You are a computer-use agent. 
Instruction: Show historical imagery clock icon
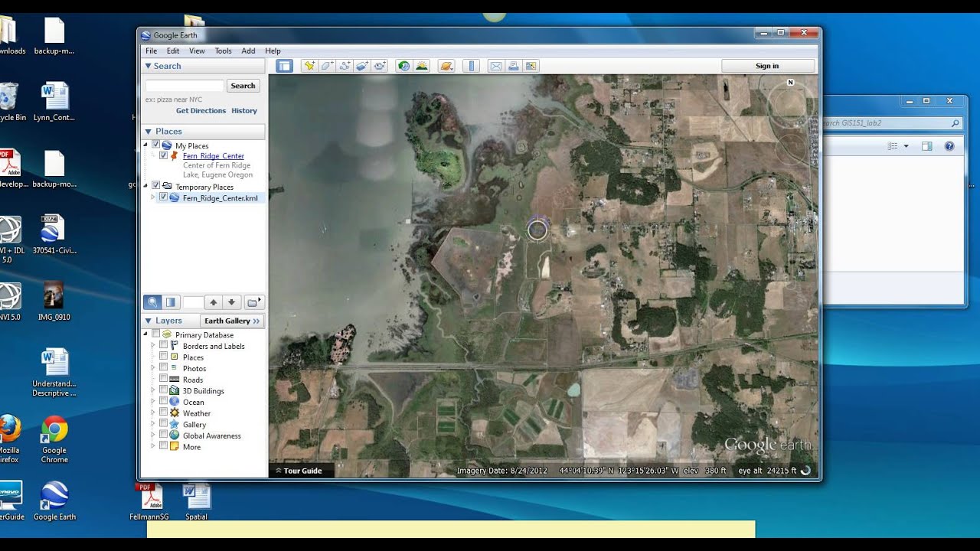coord(403,66)
